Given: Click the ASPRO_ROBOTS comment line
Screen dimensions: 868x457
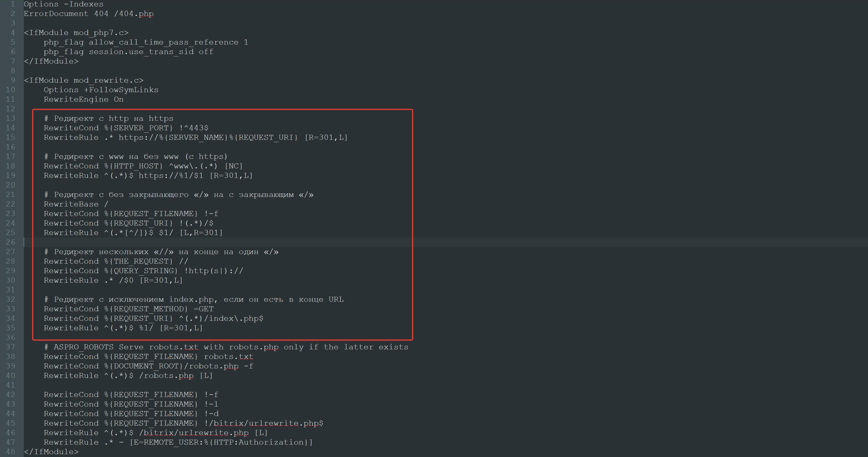Looking at the screenshot, I should click(x=225, y=347).
